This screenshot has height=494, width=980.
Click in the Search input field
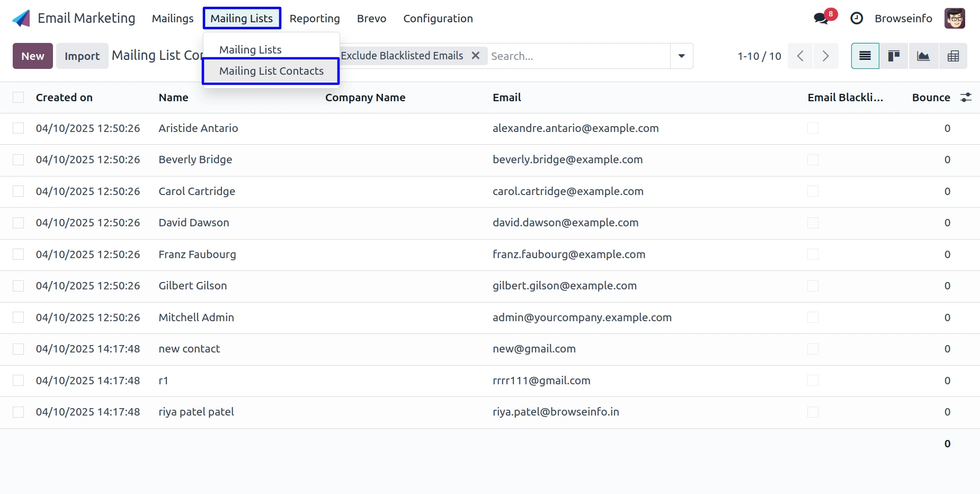coord(577,56)
